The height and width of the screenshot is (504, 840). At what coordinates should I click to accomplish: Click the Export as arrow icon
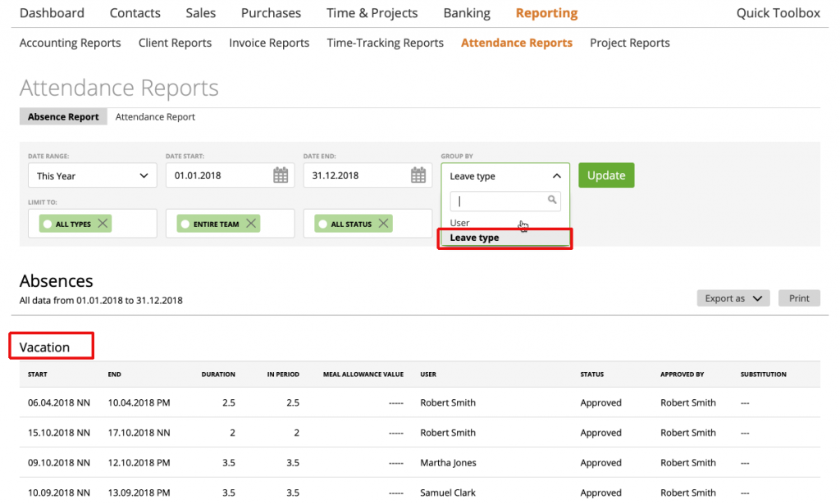click(x=757, y=298)
